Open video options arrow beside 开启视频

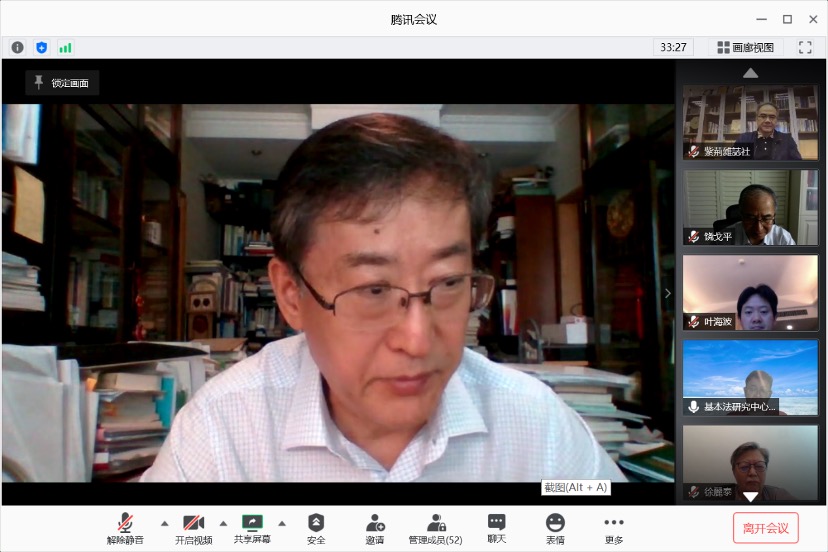(x=223, y=523)
